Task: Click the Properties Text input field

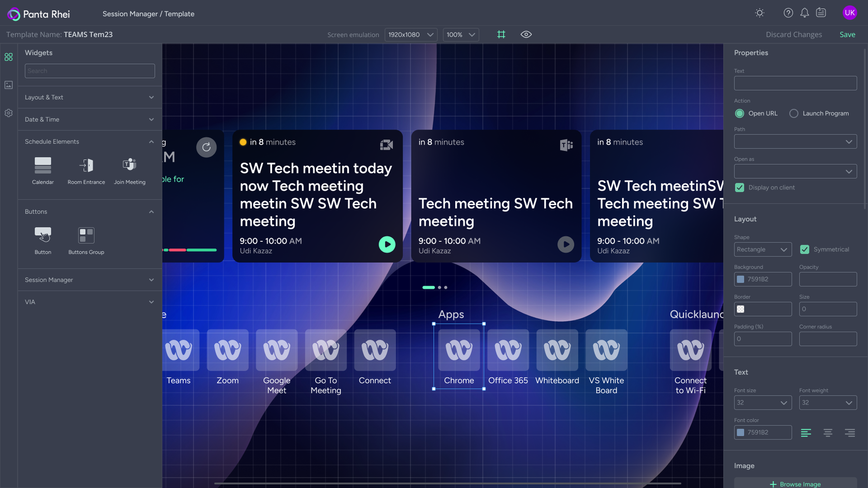Action: point(796,83)
